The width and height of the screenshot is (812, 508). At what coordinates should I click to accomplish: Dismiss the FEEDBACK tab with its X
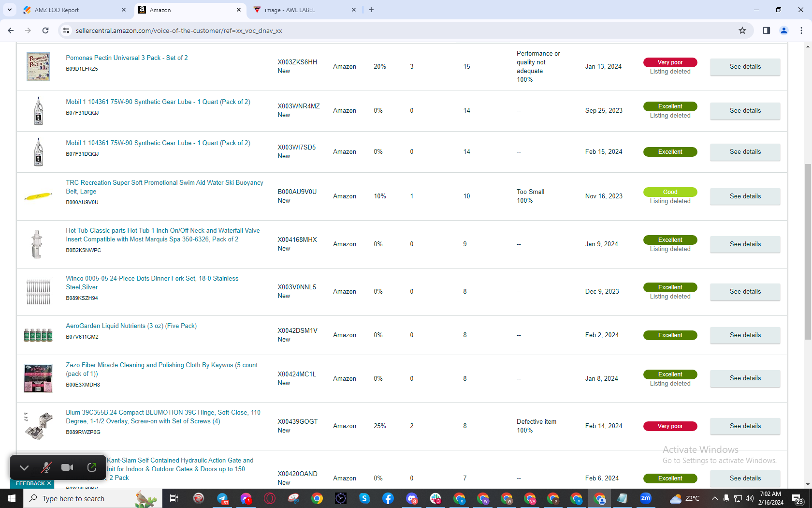coord(49,483)
